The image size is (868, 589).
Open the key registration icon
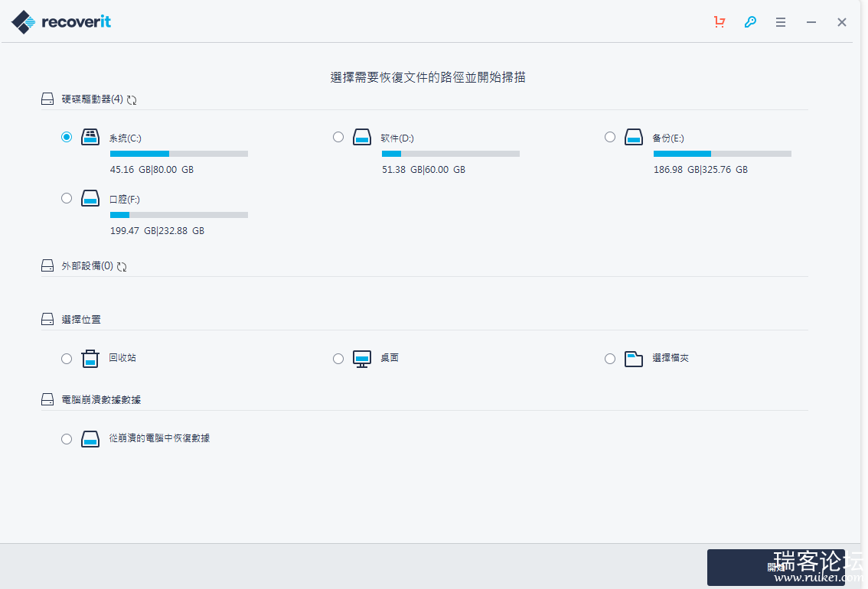click(x=750, y=22)
